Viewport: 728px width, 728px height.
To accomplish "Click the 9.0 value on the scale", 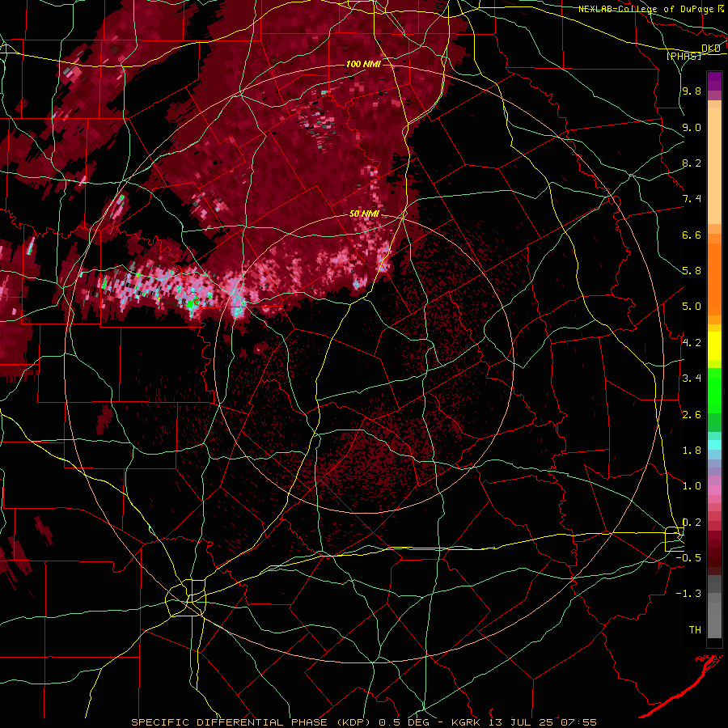I will [692, 127].
